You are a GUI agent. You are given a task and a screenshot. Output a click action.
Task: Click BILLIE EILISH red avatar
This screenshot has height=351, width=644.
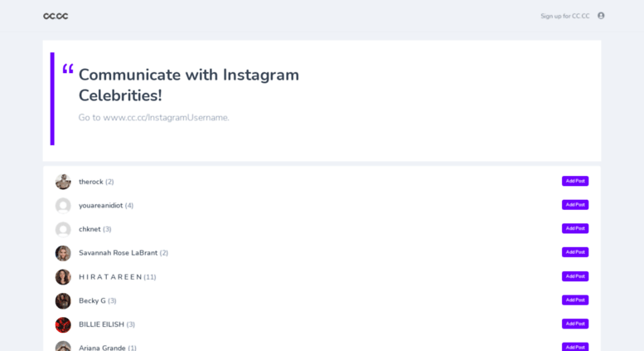click(x=63, y=324)
